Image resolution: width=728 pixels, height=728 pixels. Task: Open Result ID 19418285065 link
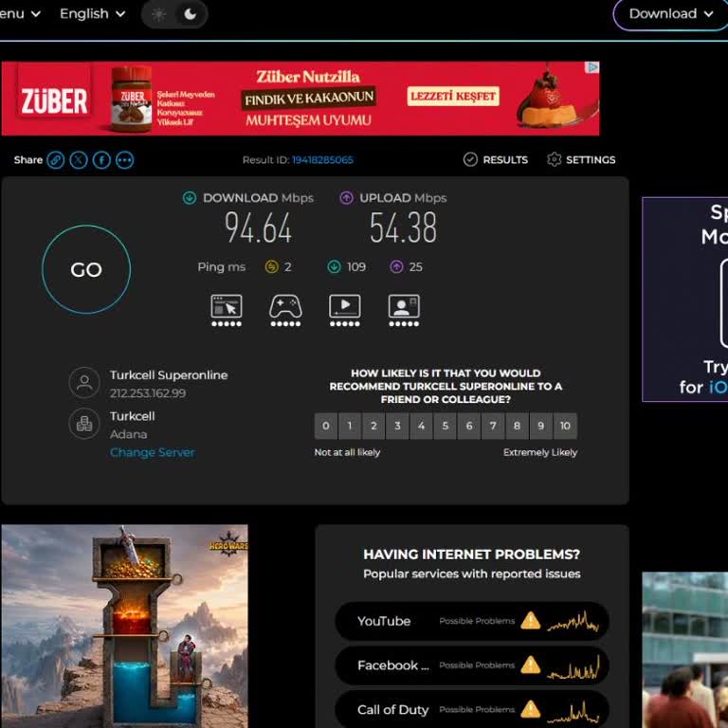tap(322, 160)
